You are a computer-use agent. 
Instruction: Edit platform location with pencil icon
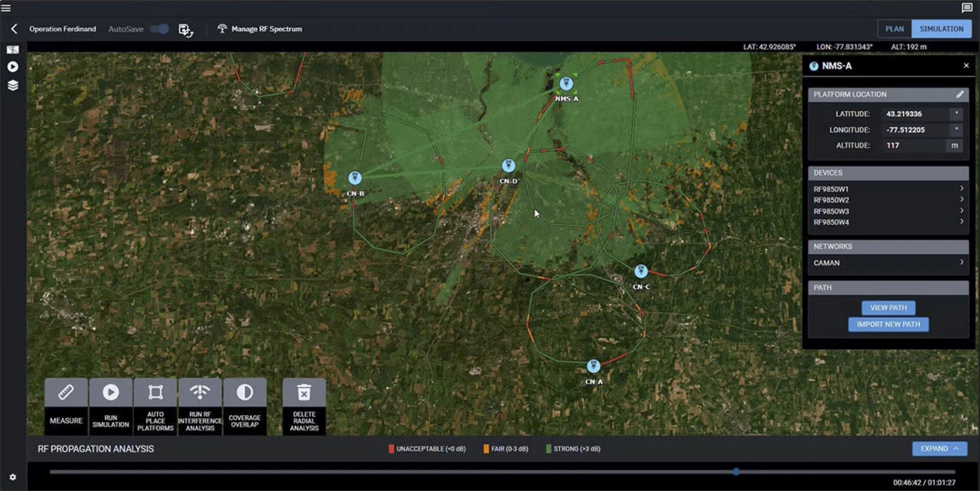click(x=960, y=94)
